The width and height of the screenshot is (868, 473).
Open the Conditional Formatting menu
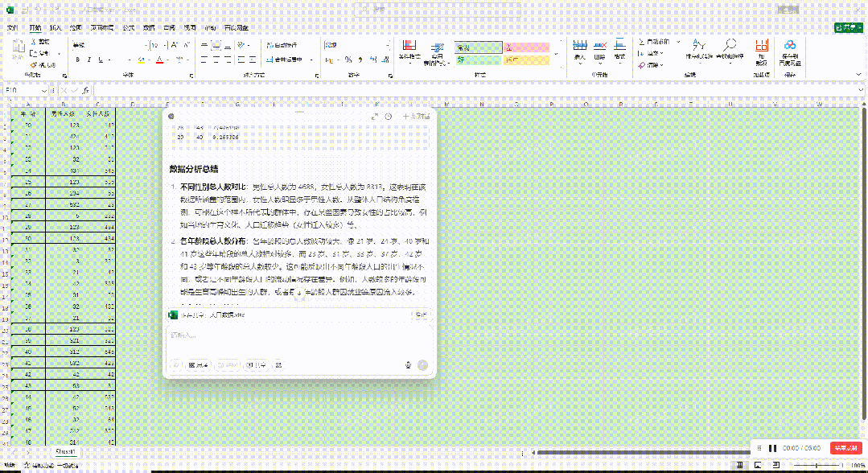click(409, 52)
